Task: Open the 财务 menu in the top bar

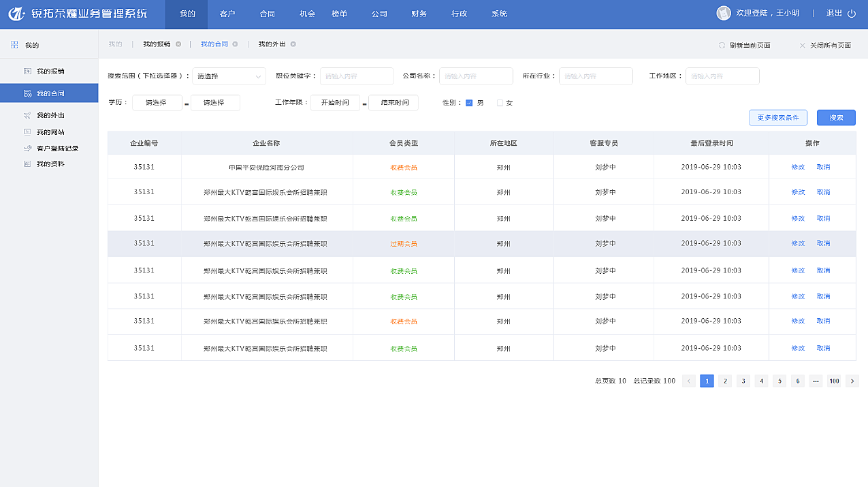Action: click(418, 14)
